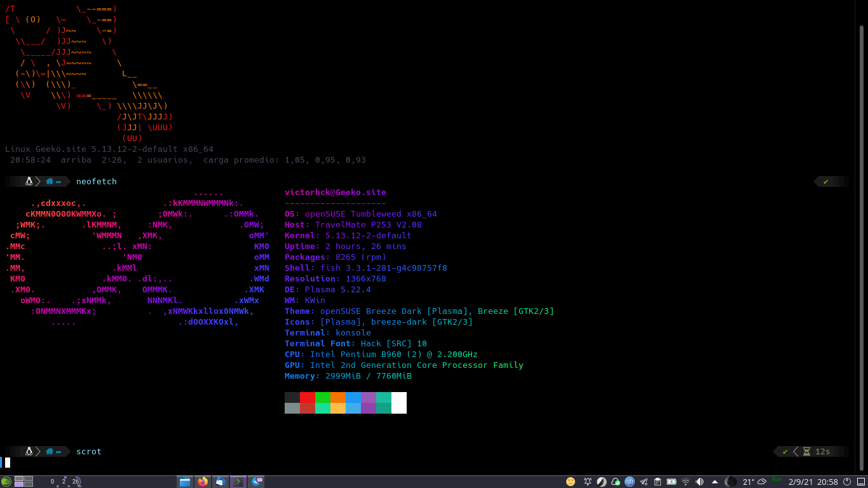This screenshot has width=868, height=488.
Task: Click the uptime widget showing 0d 2h 26m
Action: [65, 482]
